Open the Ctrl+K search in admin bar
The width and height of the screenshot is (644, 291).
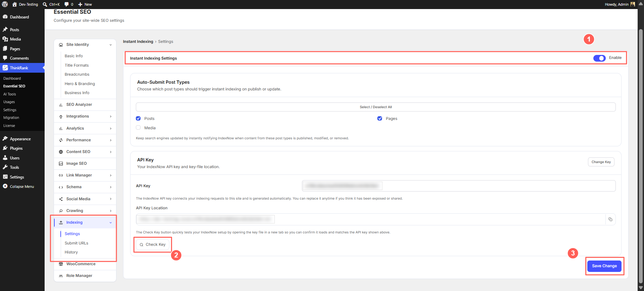tap(51, 4)
